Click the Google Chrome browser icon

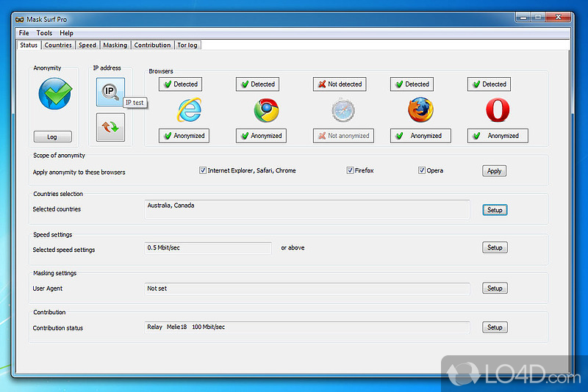[x=266, y=110]
